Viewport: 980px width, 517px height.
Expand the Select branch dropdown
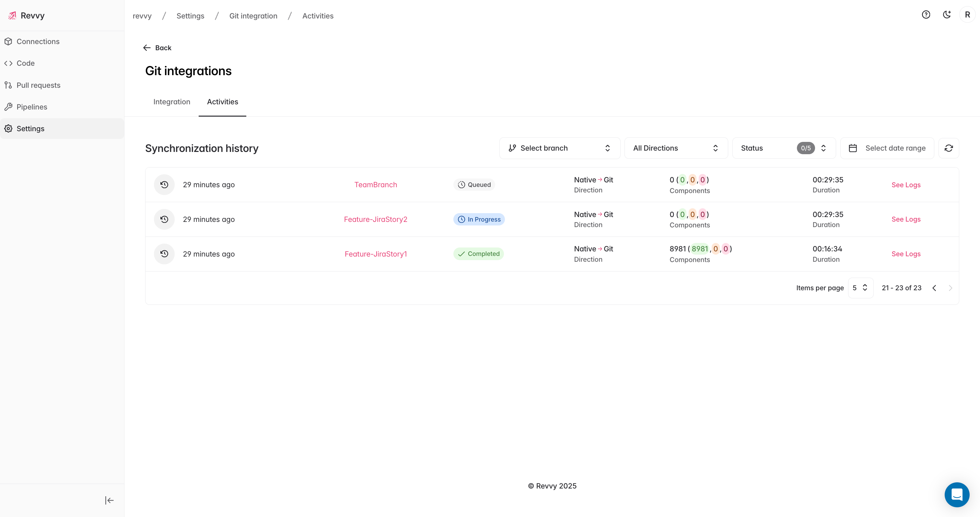pyautogui.click(x=559, y=148)
